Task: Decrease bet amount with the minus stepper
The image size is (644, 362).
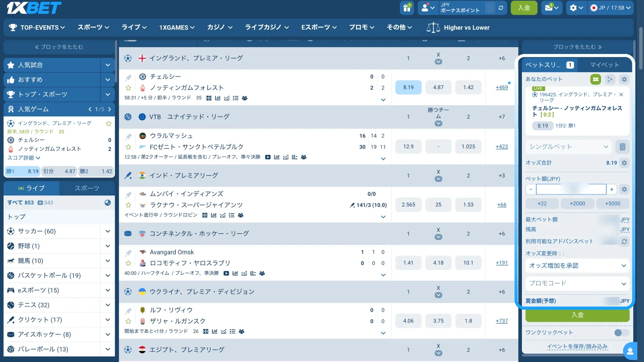Action: 531,189
